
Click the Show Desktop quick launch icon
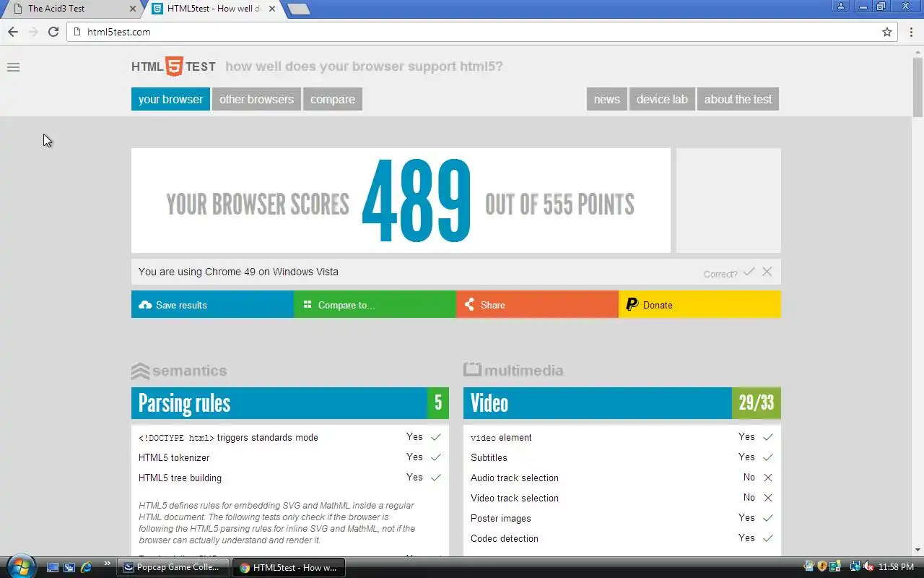[53, 567]
